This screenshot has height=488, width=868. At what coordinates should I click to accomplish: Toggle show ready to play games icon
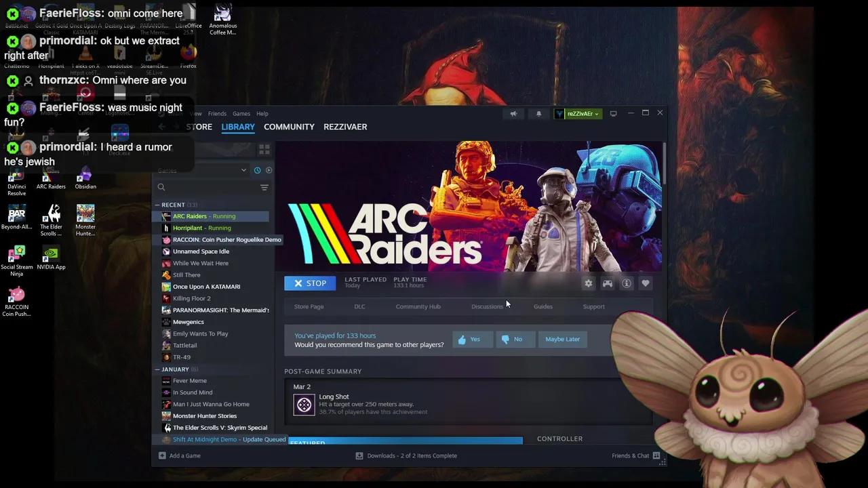click(x=269, y=170)
